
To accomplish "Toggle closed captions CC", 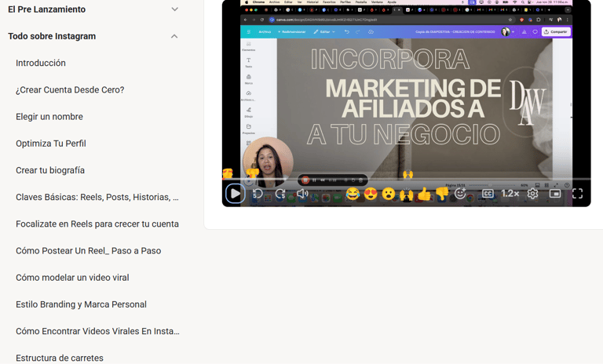I will 488,194.
